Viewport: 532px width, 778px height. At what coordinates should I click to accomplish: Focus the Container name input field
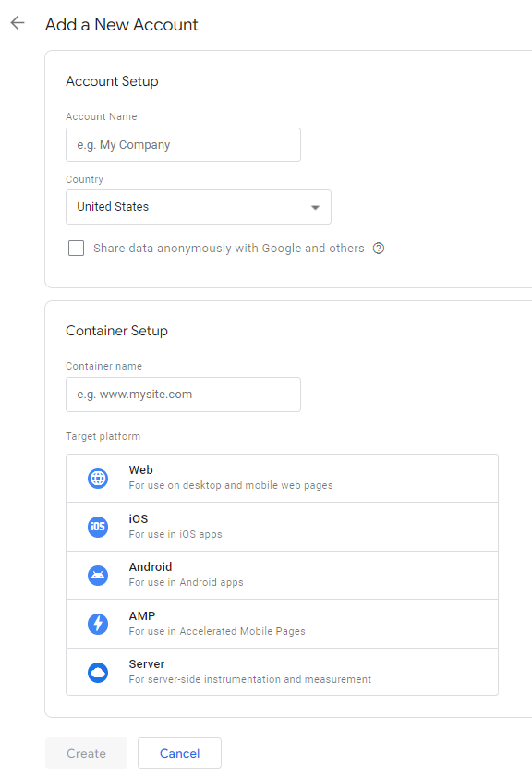(x=183, y=395)
